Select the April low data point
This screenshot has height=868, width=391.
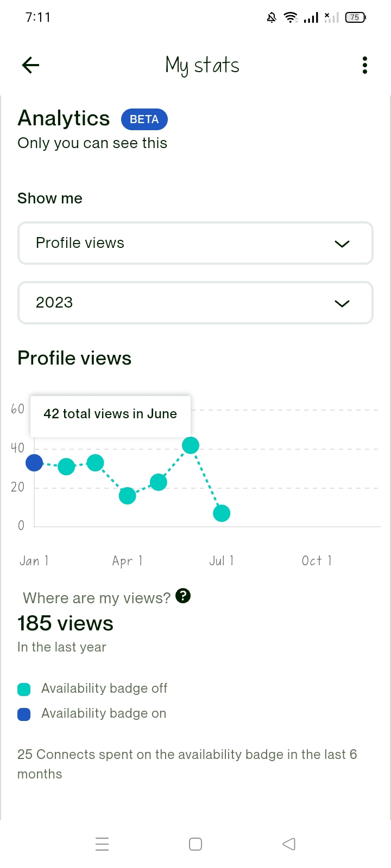point(128,495)
